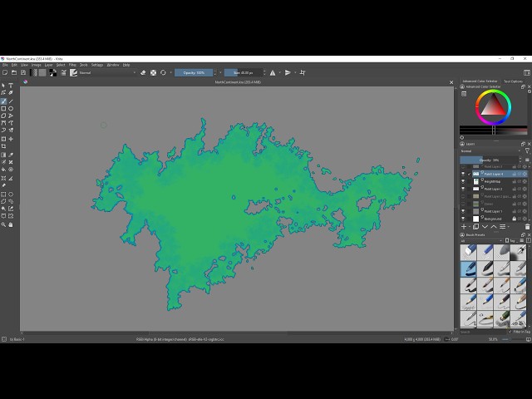The height and width of the screenshot is (399, 532).
Task: Close the NorthContinent document tab
Action: coord(451,82)
